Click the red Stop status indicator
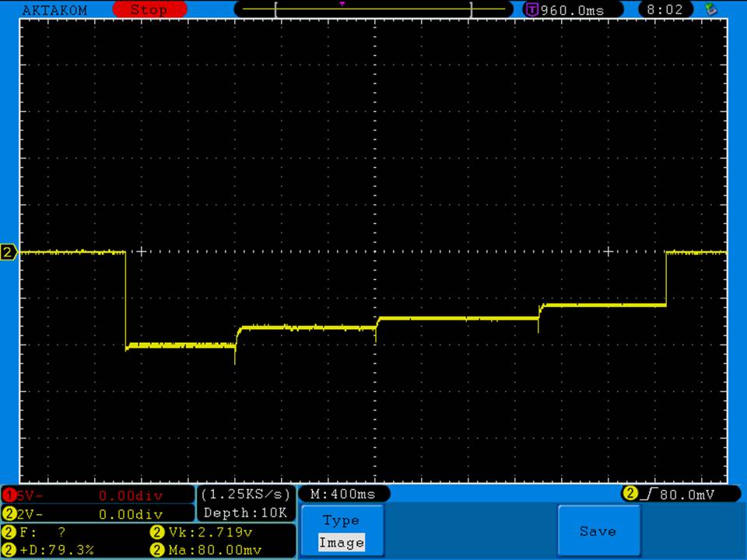This screenshot has height=560, width=747. click(149, 10)
